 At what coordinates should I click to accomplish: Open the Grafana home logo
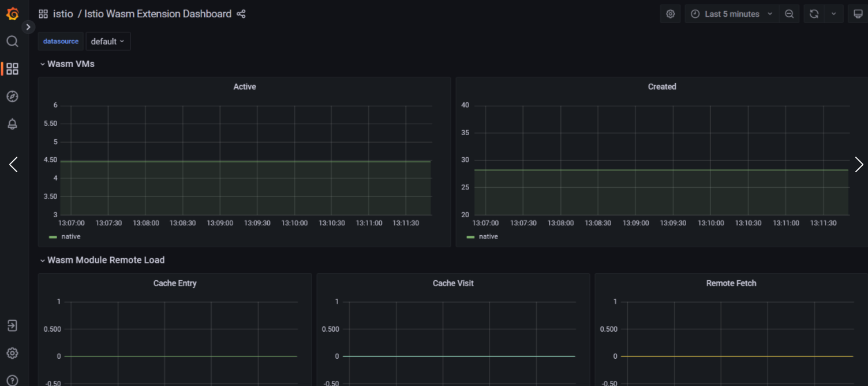click(12, 14)
